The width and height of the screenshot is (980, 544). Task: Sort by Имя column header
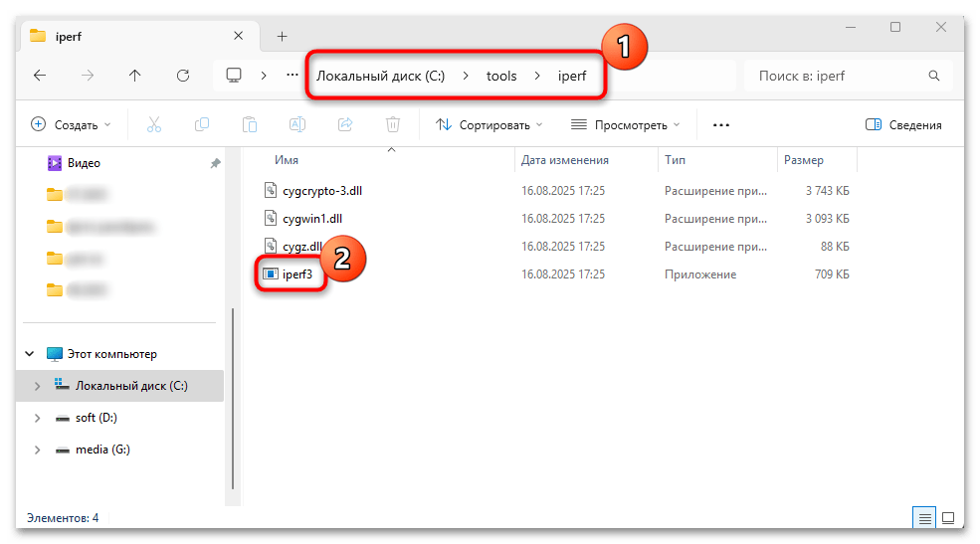[287, 160]
